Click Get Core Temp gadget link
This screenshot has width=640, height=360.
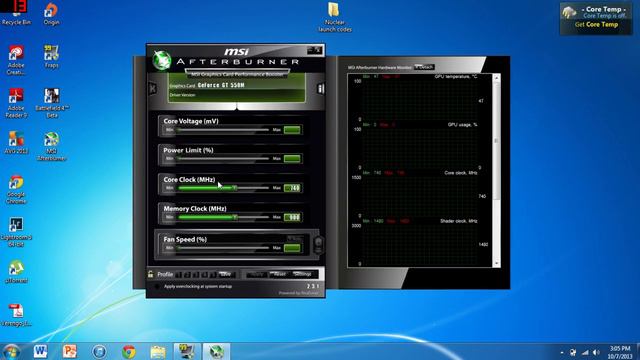pyautogui.click(x=596, y=25)
